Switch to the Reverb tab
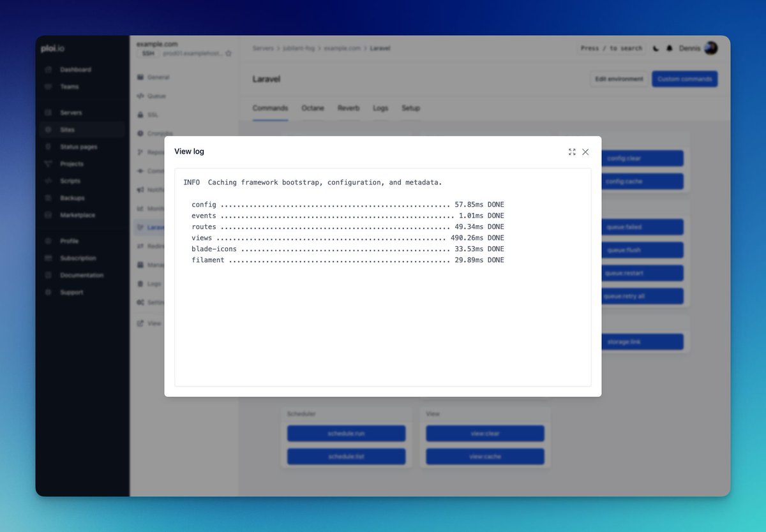 click(349, 108)
